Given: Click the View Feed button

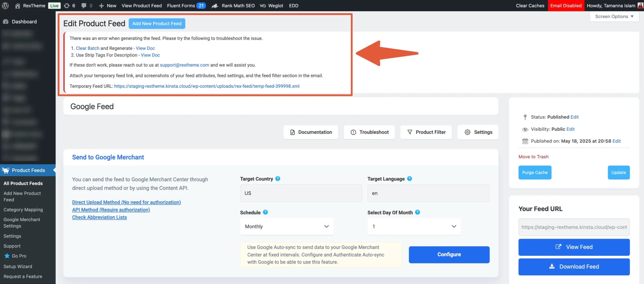Looking at the screenshot, I should click(x=574, y=247).
